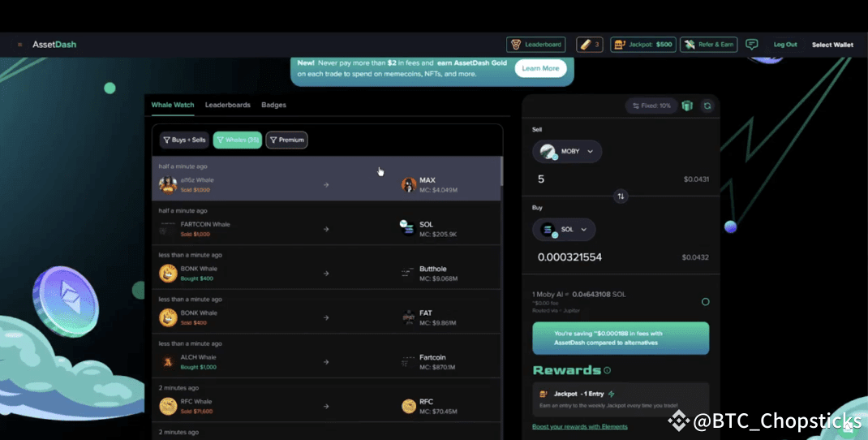Click the arrow in the ai16z Whale row
868x440 pixels.
click(x=326, y=185)
